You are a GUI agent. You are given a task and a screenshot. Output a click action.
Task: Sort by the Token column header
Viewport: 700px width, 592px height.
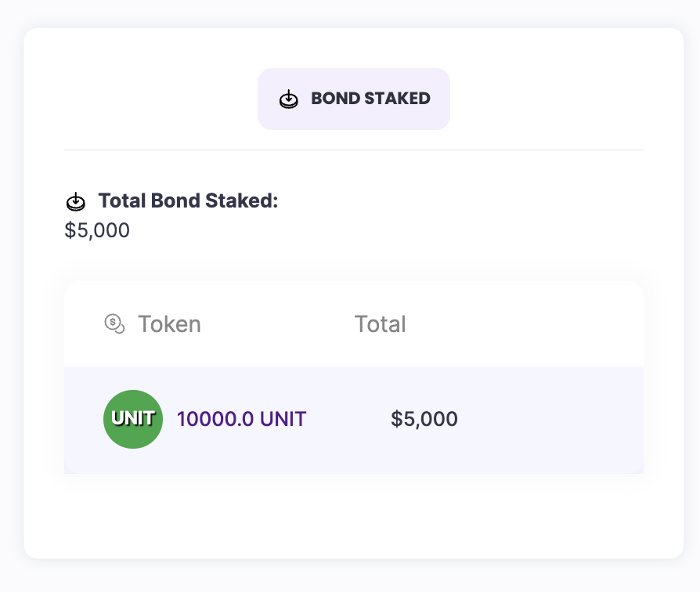click(x=169, y=324)
